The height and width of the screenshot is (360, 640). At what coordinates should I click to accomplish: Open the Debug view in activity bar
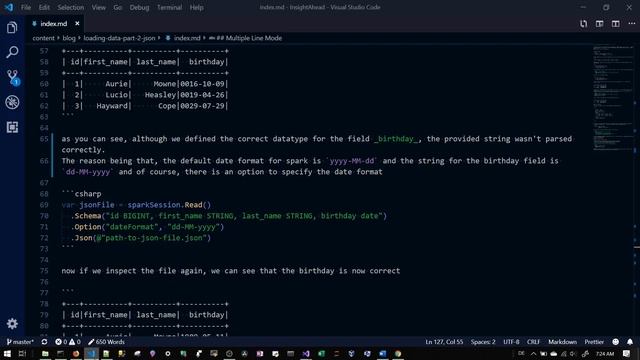(12, 102)
